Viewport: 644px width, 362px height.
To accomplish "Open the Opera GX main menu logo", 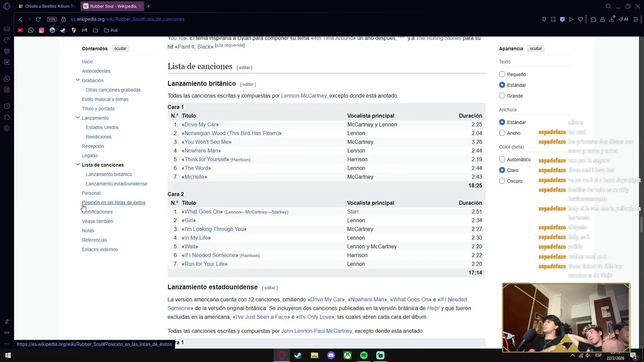I will pos(7,7).
